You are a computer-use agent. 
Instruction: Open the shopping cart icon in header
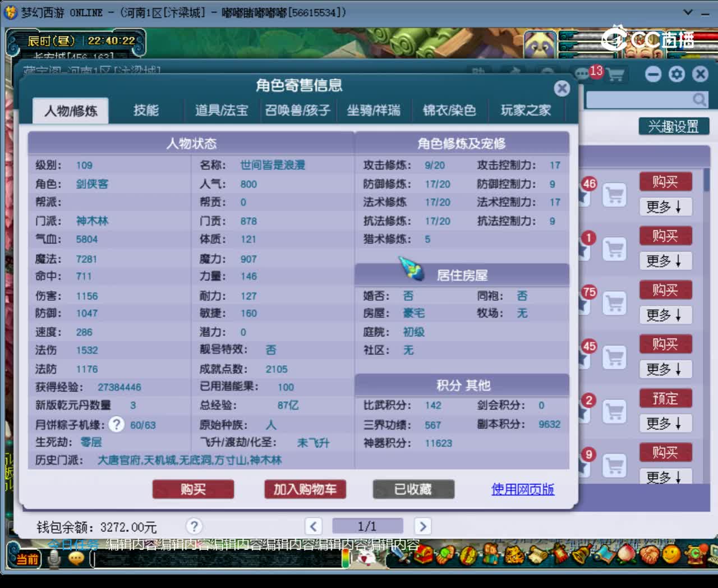[616, 75]
